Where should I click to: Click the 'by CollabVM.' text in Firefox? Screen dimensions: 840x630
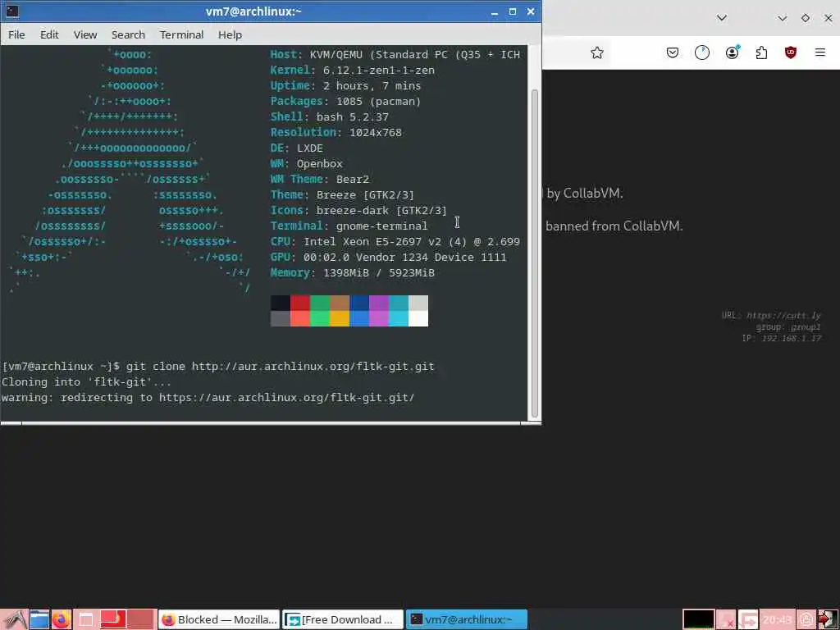click(585, 194)
